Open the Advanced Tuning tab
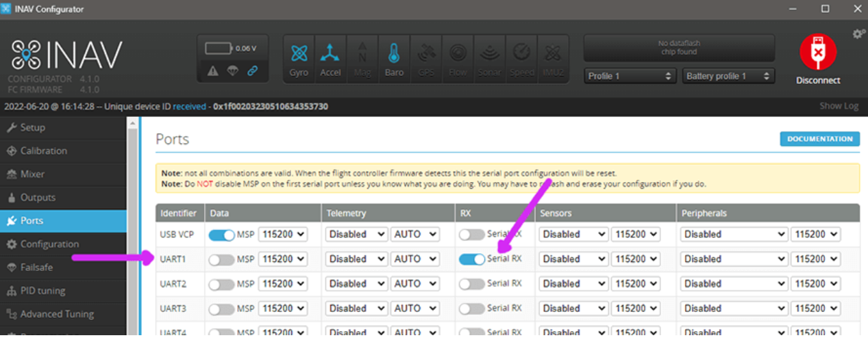This screenshot has width=868, height=340. tap(63, 314)
